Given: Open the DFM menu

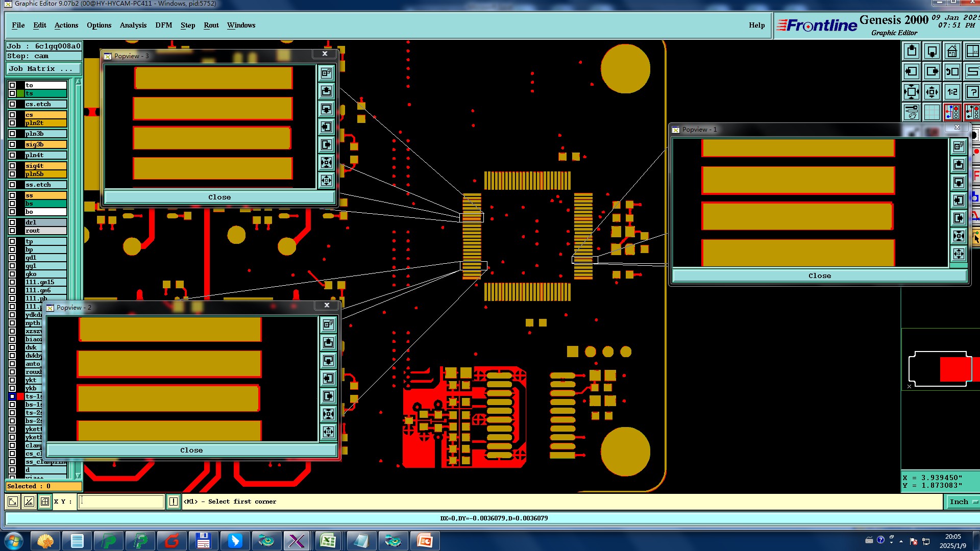Looking at the screenshot, I should tap(163, 25).
